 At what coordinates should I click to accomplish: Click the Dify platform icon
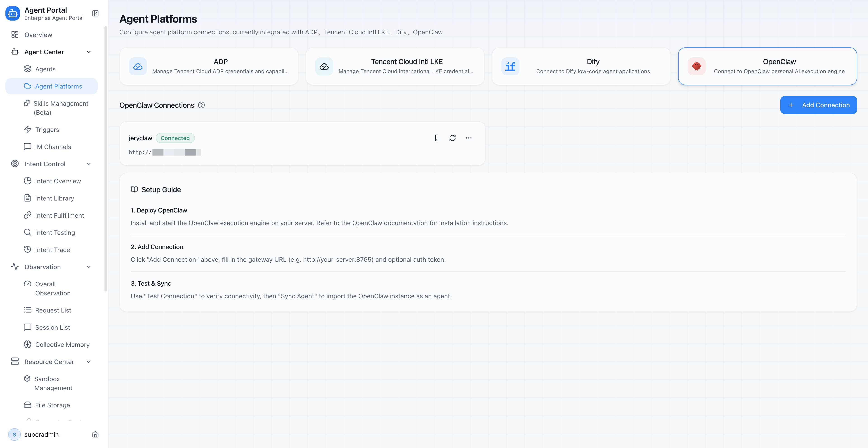[x=510, y=66]
